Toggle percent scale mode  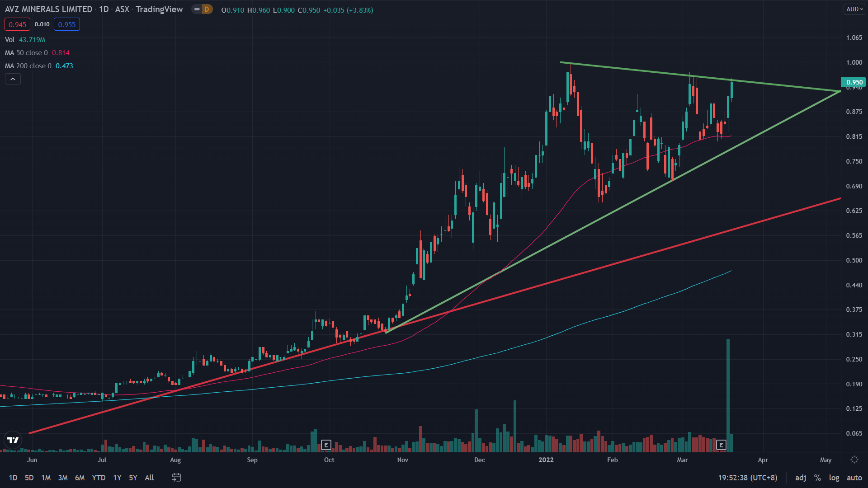pyautogui.click(x=817, y=478)
